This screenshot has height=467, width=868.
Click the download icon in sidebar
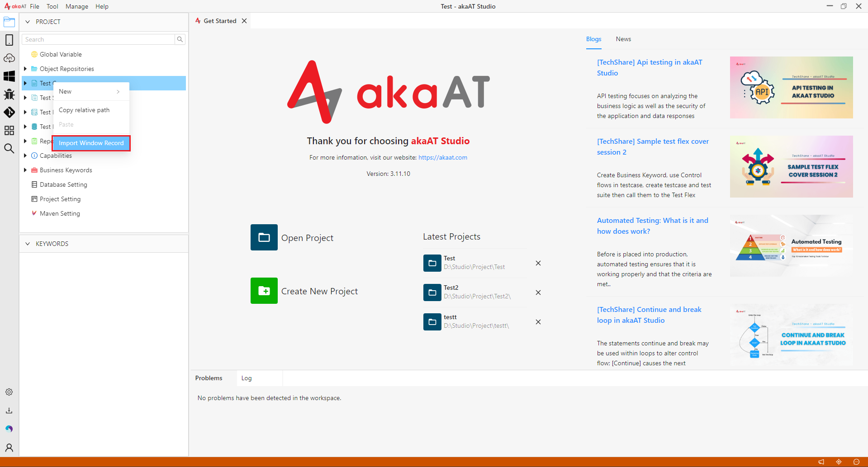point(9,410)
